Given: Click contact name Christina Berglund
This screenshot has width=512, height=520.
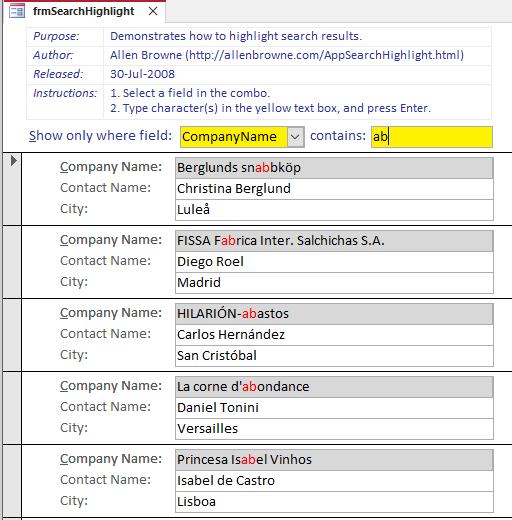Looking at the screenshot, I should click(334, 189).
